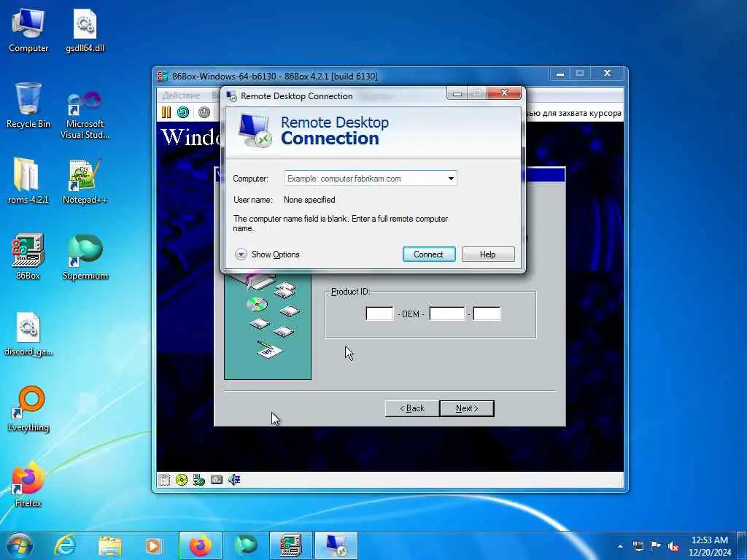Open Windows Media Player from the taskbar
This screenshot has width=747, height=560.
pyautogui.click(x=153, y=545)
